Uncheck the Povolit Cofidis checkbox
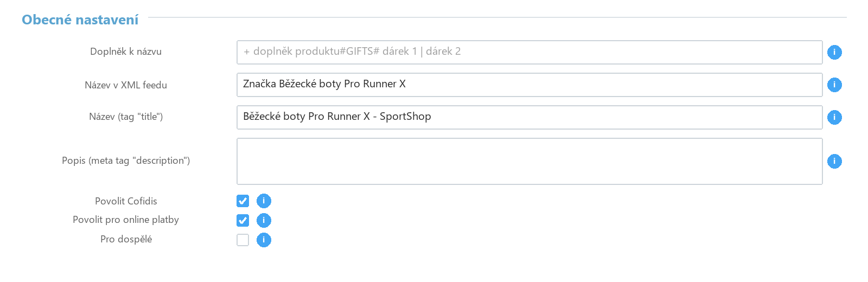This screenshot has height=282, width=868. [242, 201]
